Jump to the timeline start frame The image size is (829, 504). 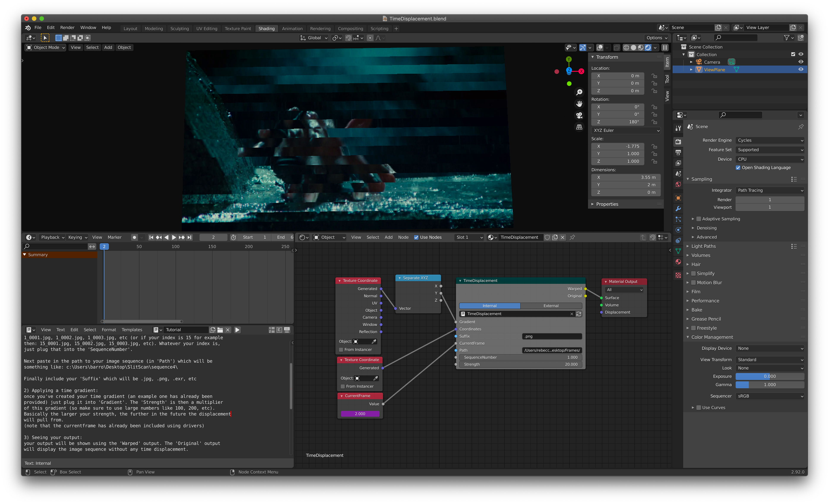tap(151, 237)
